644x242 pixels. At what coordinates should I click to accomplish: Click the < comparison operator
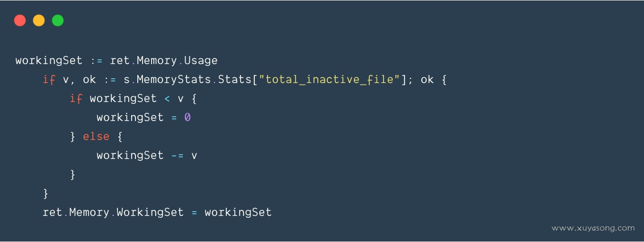tap(167, 99)
